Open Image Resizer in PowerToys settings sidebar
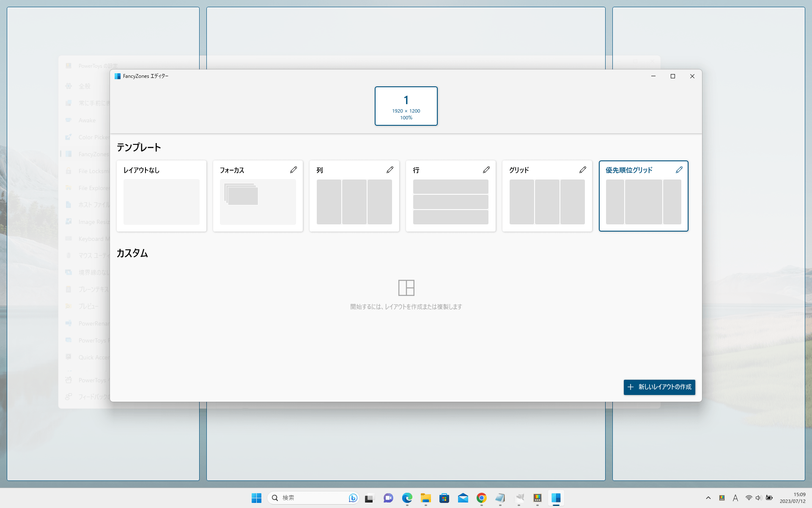Screen dimensions: 812x508 pyautogui.click(x=85, y=222)
